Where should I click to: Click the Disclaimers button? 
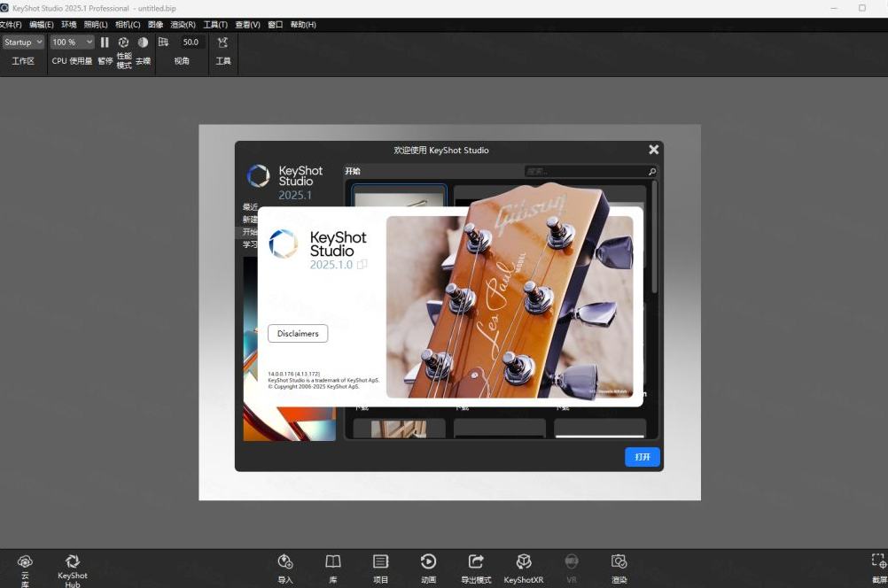(x=298, y=333)
